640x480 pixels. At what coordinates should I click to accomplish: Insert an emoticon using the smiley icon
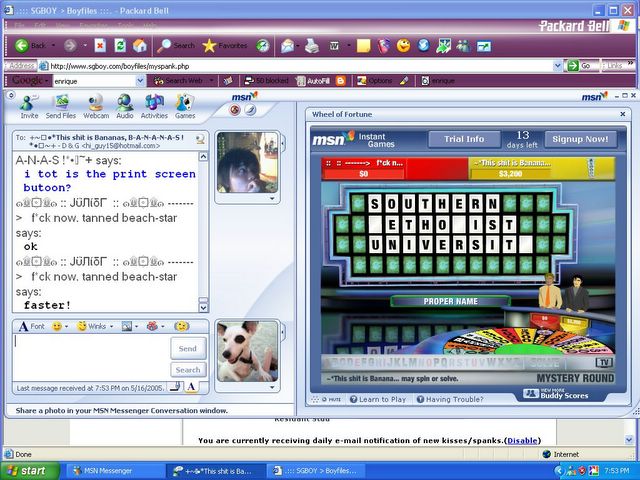pos(57,326)
